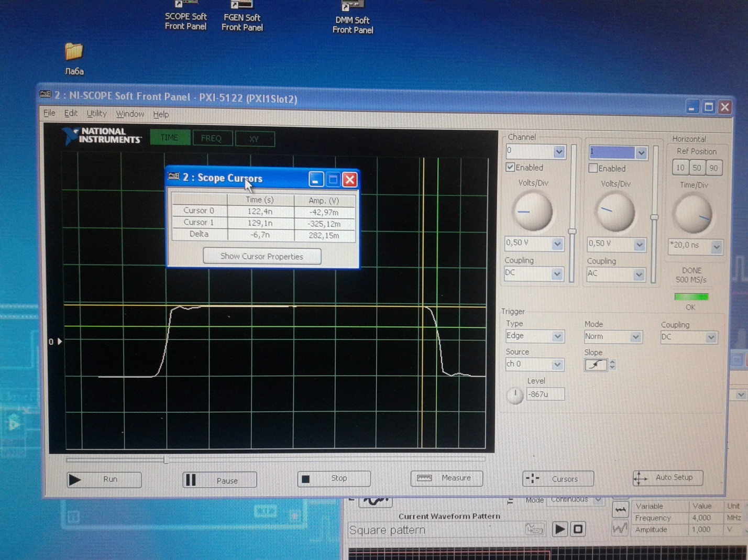Click the Run play icon

75,479
